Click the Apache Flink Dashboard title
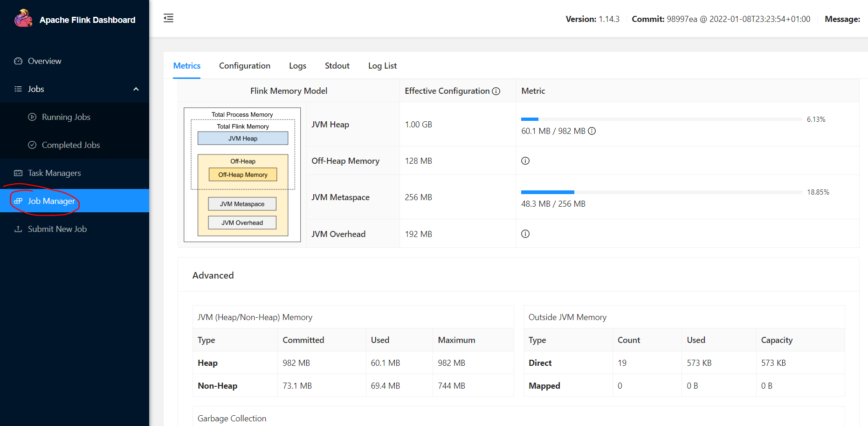Viewport: 868px width, 426px height. pos(87,20)
